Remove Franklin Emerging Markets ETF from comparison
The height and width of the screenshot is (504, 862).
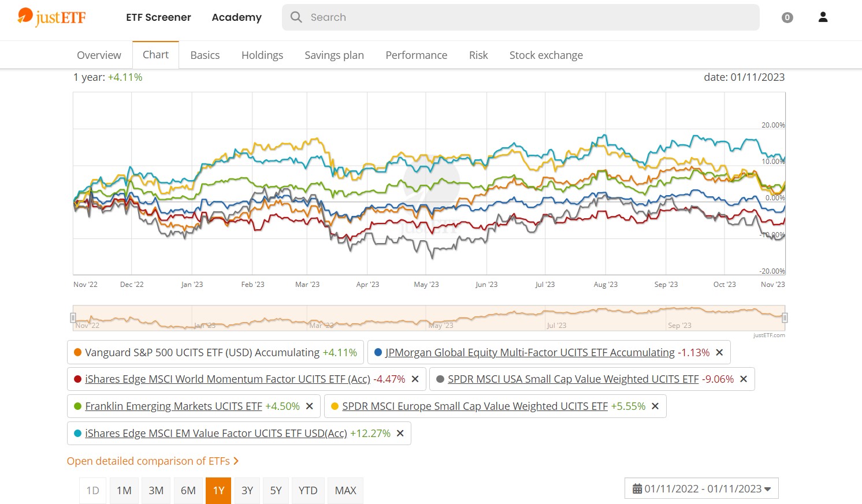309,406
